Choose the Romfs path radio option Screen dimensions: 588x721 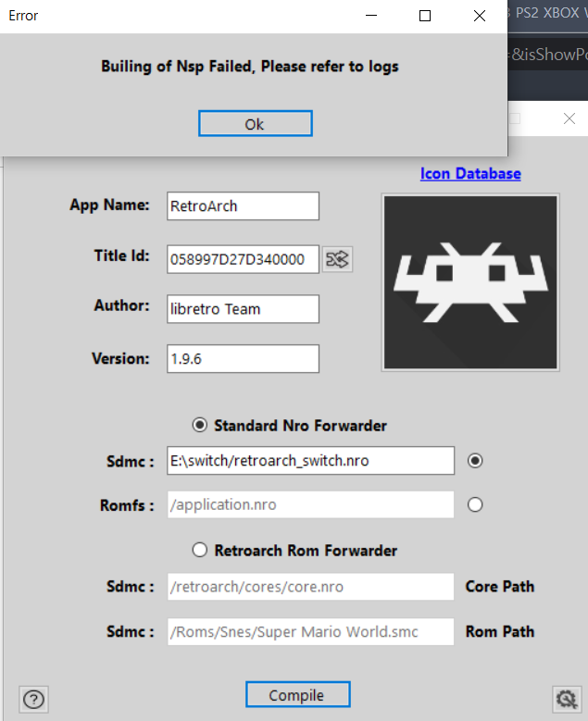coord(475,504)
